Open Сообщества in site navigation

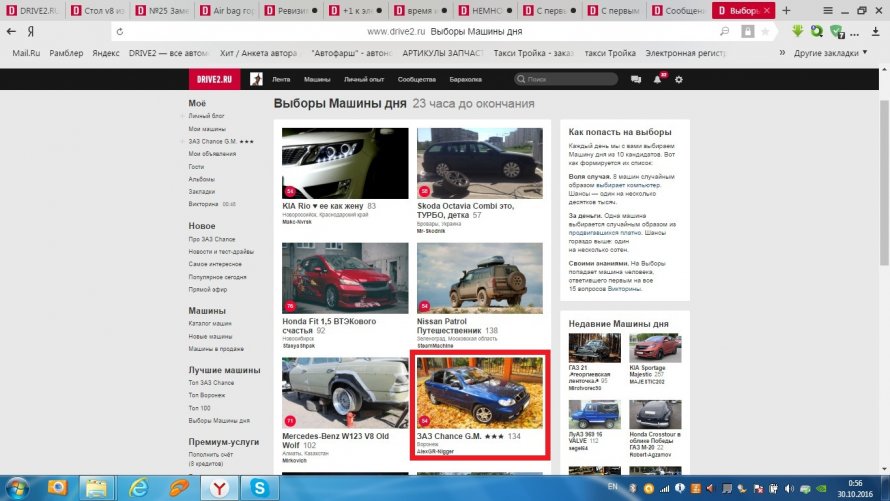point(417,79)
